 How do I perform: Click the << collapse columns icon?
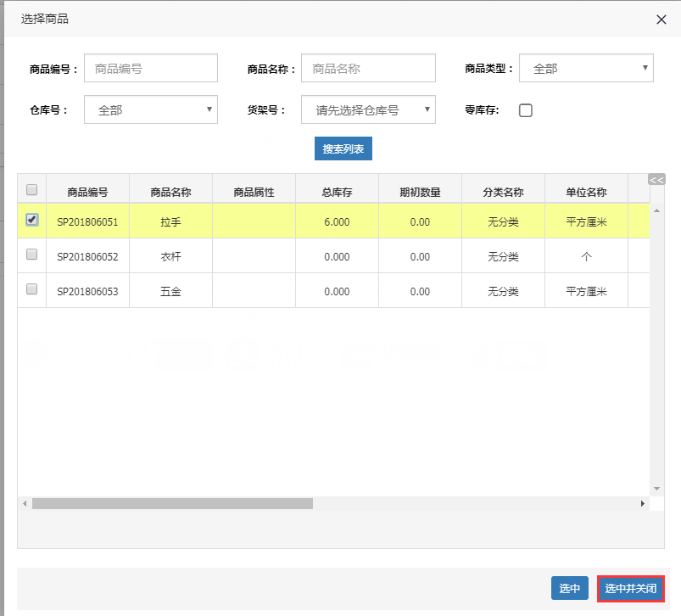click(656, 179)
